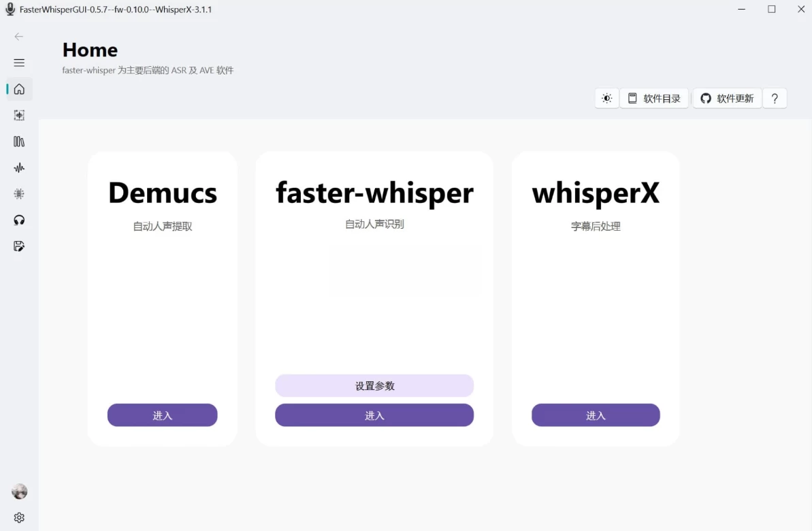The width and height of the screenshot is (812, 531).
Task: Open settings gear at sidebar bottom
Action: pyautogui.click(x=19, y=517)
